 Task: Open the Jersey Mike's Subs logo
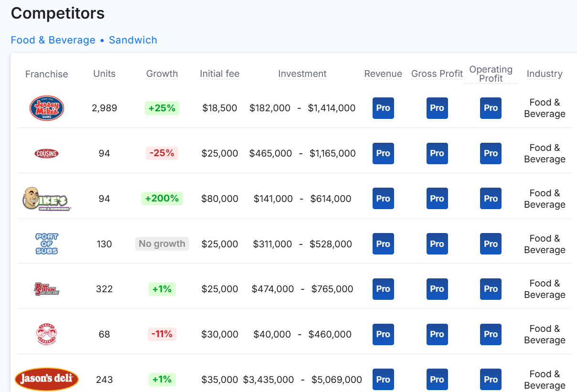47,108
